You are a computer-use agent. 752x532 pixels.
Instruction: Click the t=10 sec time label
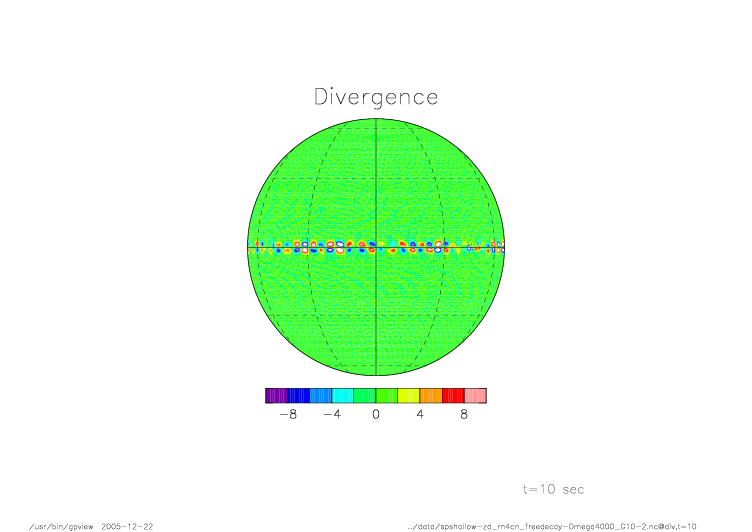coord(553,489)
